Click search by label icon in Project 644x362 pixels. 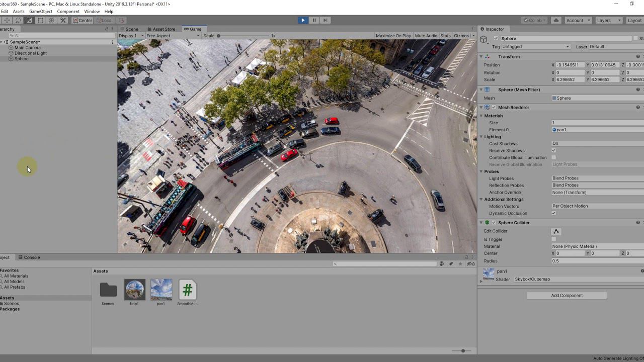point(451,264)
